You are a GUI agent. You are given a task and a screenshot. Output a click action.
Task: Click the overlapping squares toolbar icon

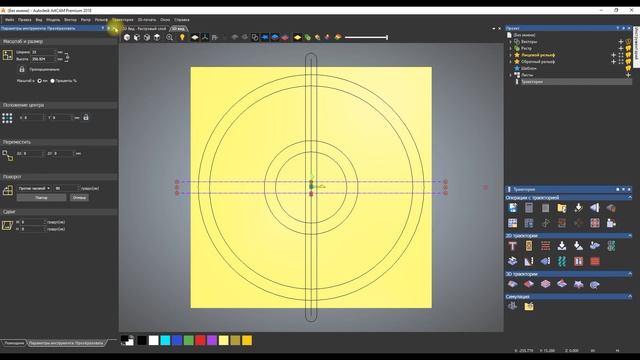(x=255, y=38)
